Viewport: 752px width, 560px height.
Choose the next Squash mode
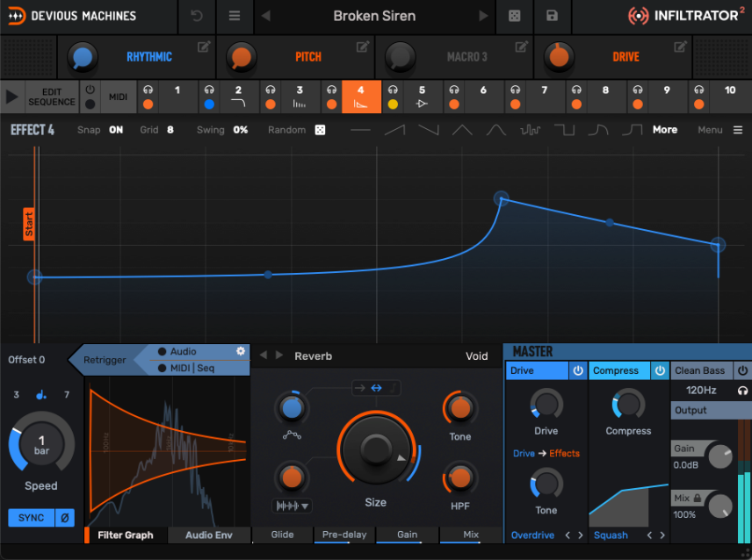click(x=662, y=535)
